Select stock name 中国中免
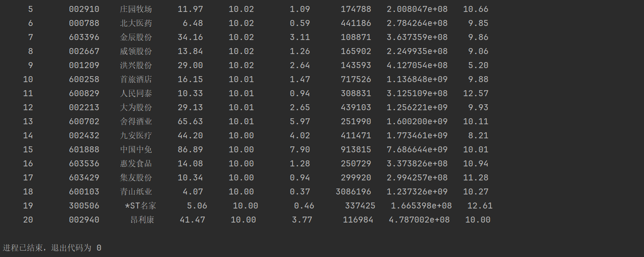The height and width of the screenshot is (257, 644). coord(136,149)
